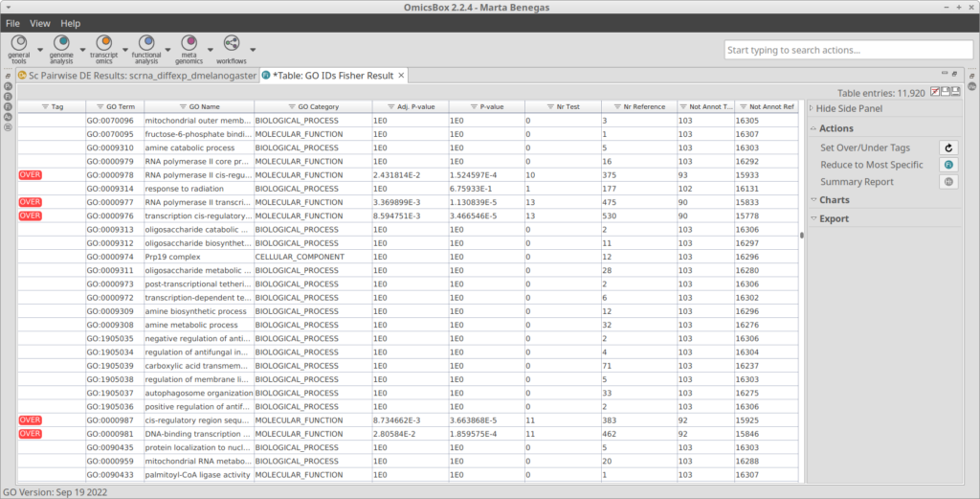Click the Summary Report icon button
Screen dimensions: 980x499
point(948,181)
